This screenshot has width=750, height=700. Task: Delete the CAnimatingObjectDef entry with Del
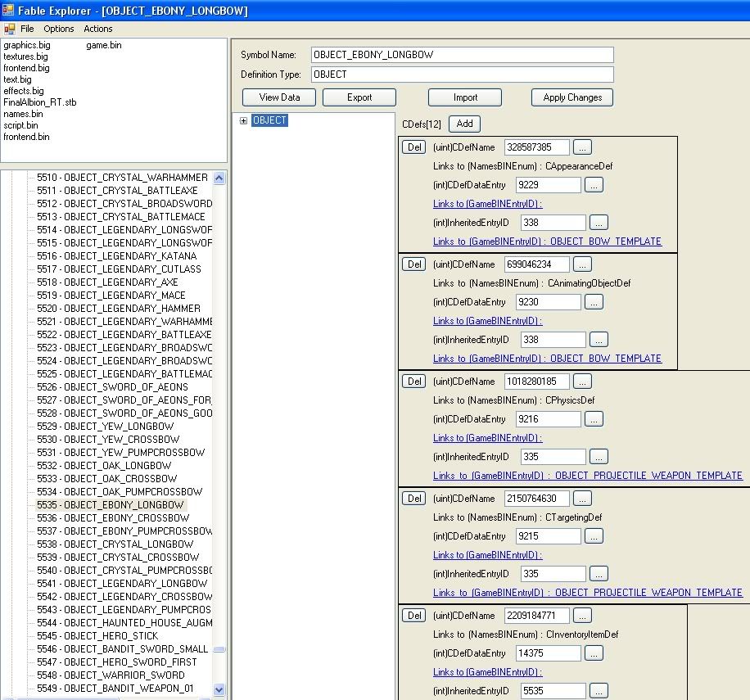pyautogui.click(x=414, y=264)
